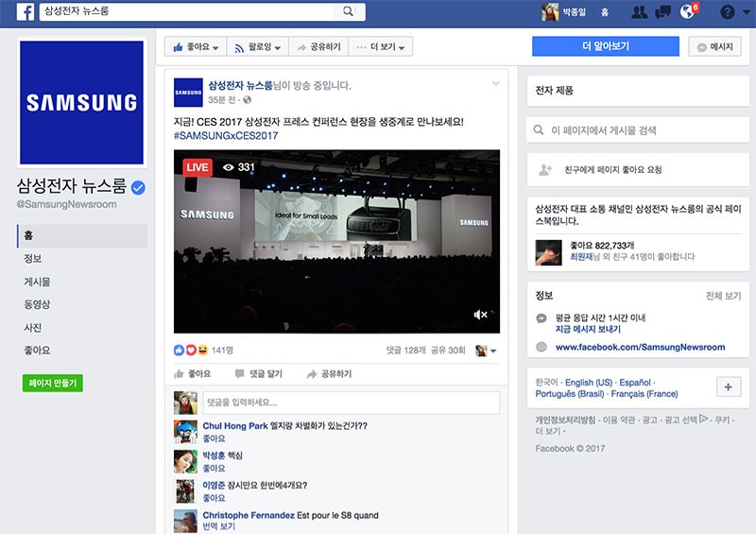Click 박성훈's commenter avatar
Image resolution: width=756 pixels, height=534 pixels.
coord(185,461)
